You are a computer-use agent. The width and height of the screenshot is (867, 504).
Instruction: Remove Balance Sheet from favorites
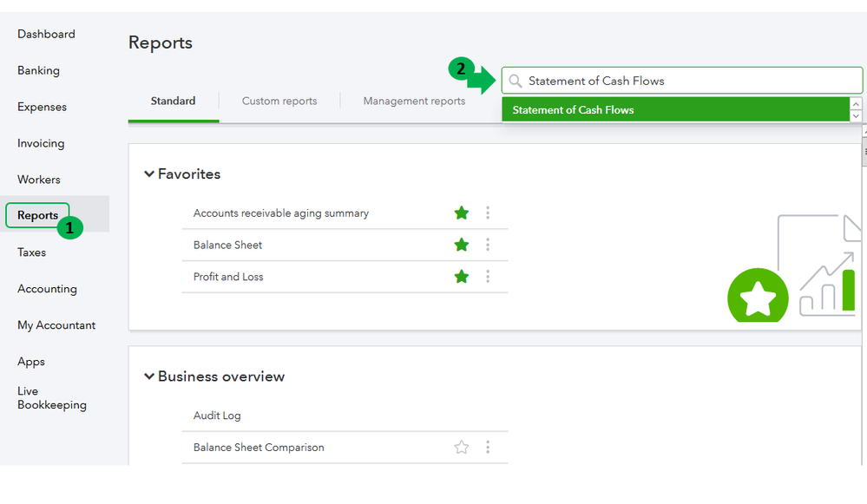tap(462, 245)
